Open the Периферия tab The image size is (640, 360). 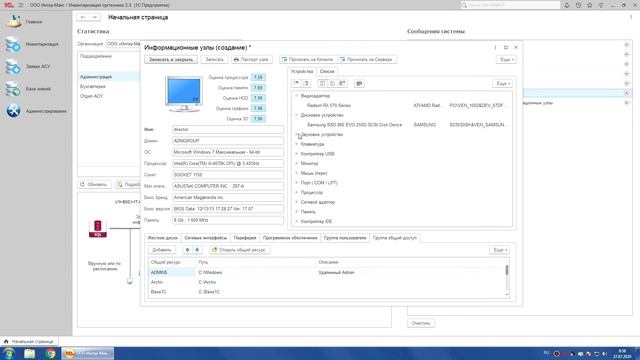(245, 238)
